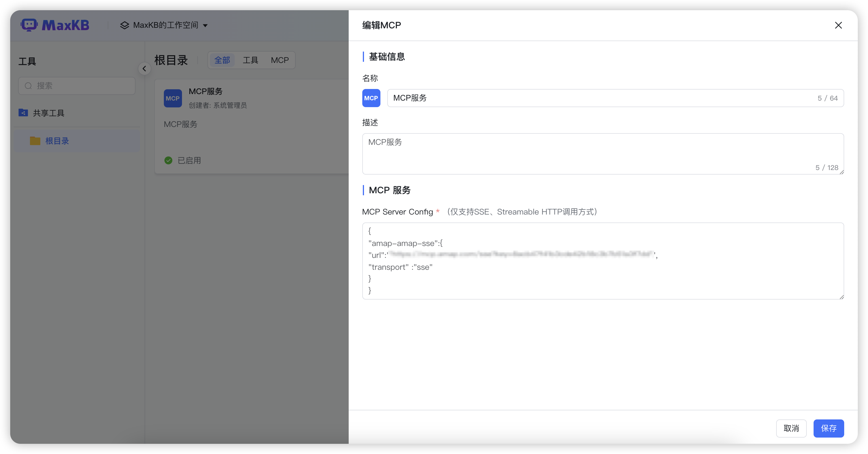Collapse the sidebar with chevron button
Viewport: 868px width, 454px height.
144,69
